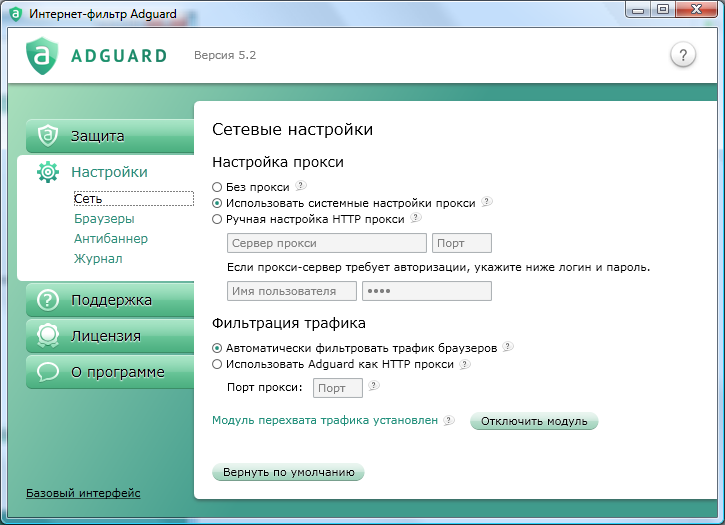725x525 pixels.
Task: Click the shield icon beside Защита
Action: tap(48, 136)
